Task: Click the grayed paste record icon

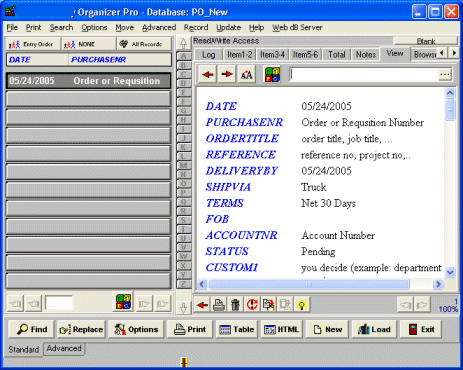Action: 285,305
